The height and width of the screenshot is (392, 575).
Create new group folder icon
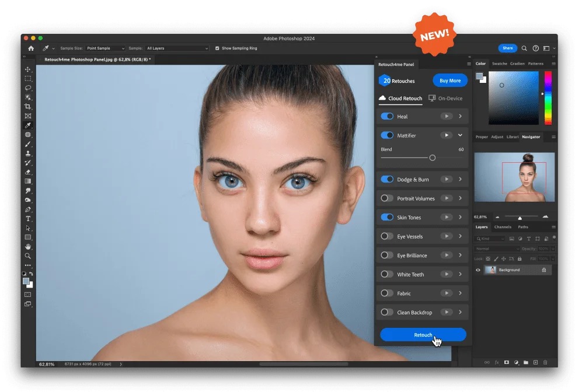tap(526, 362)
